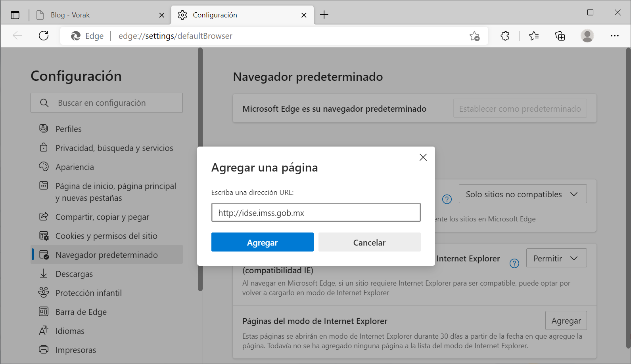
Task: Expand Solo sitios no compatibles dropdown
Action: click(x=523, y=194)
